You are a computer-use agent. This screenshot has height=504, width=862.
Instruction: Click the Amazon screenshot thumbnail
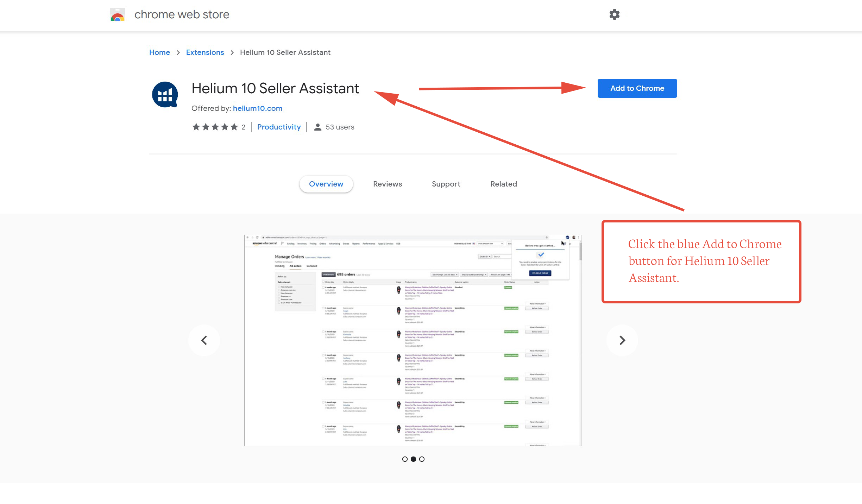[x=413, y=340]
